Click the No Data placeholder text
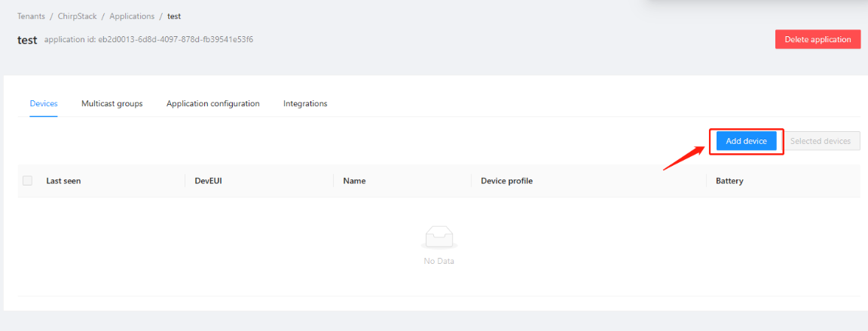Screen dimensions: 868x331 coord(439,261)
